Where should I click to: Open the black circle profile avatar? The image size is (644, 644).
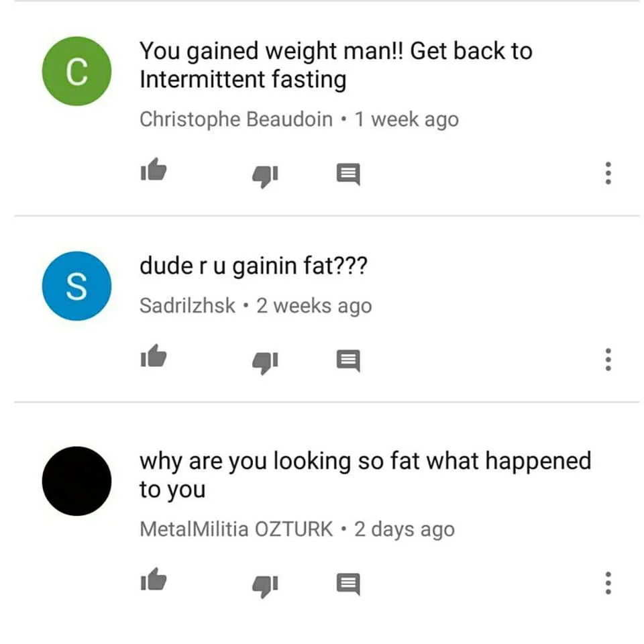(76, 481)
